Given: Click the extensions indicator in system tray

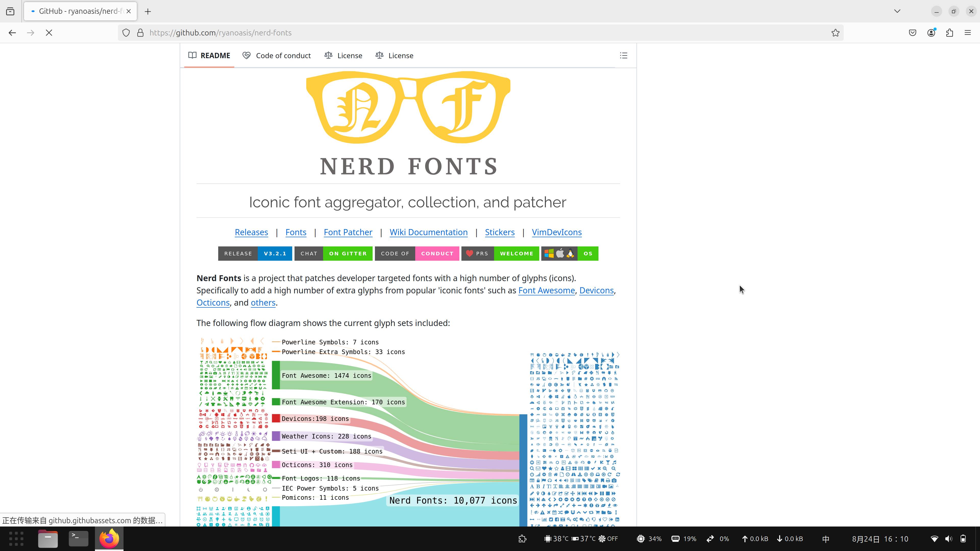Looking at the screenshot, I should (x=523, y=539).
